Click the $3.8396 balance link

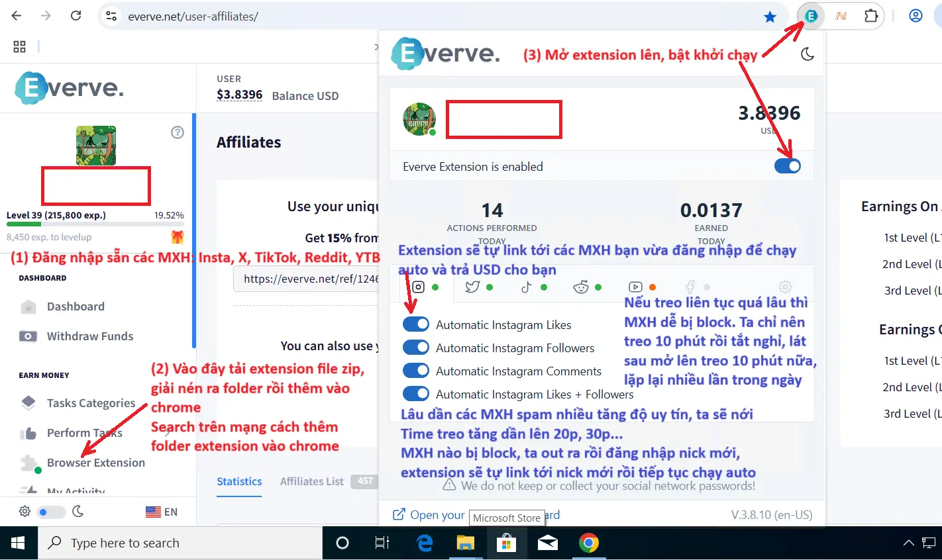point(239,95)
